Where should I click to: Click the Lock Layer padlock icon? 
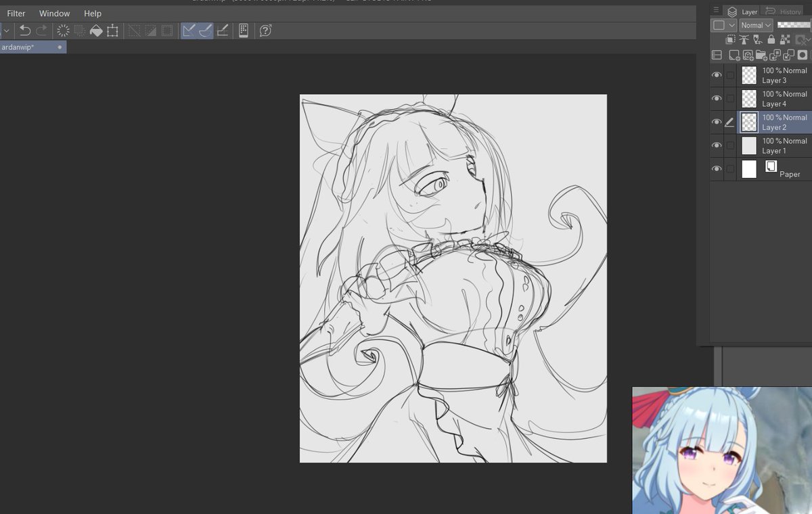pyautogui.click(x=771, y=39)
